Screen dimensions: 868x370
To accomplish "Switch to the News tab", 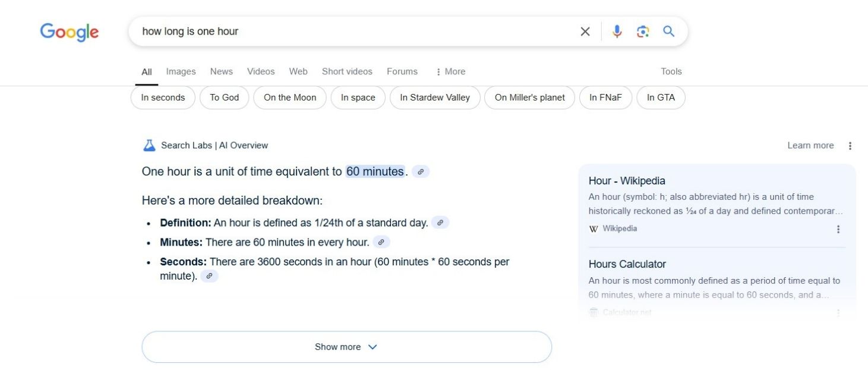I will coord(221,71).
